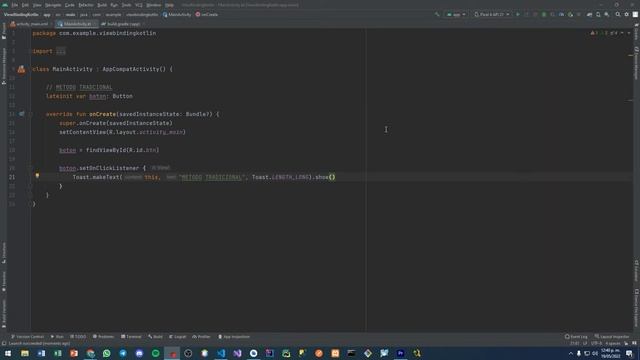640x360 pixels.
Task: Open the Structure sidebar tab
Action: point(4,253)
